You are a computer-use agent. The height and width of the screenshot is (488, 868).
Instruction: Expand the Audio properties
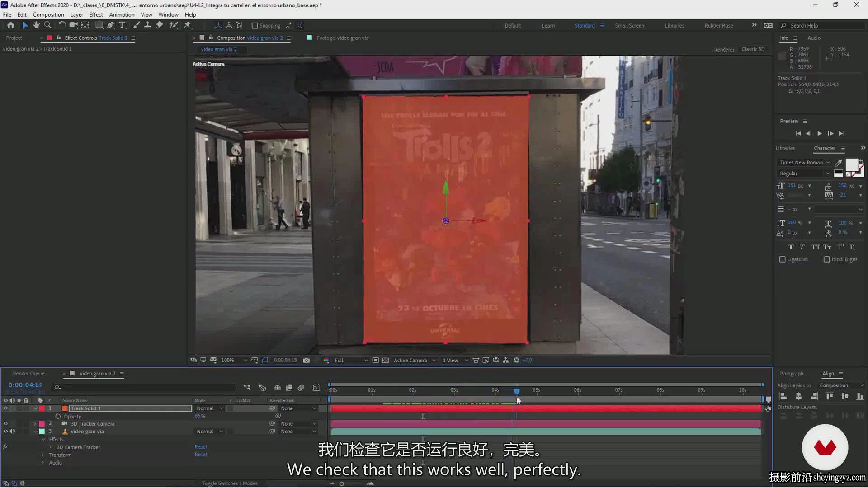click(43, 463)
